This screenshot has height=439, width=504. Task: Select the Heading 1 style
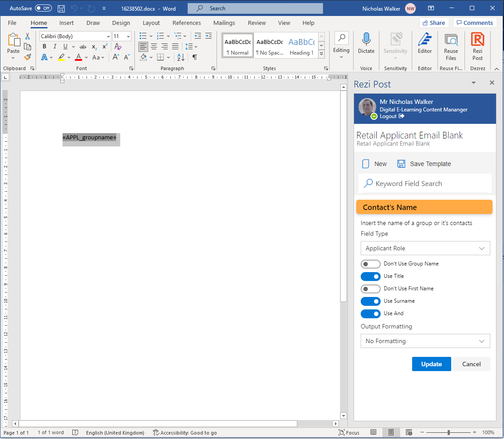tap(302, 45)
